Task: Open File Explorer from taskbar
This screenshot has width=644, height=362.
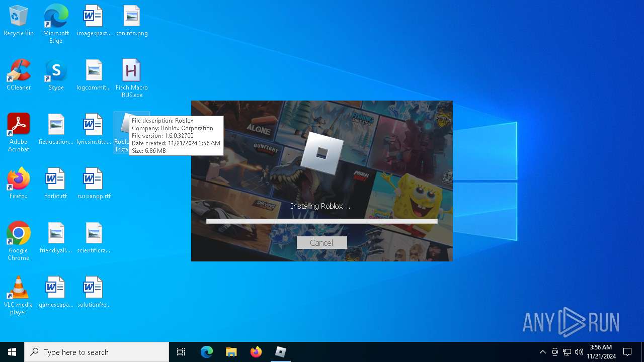Action: [231, 352]
